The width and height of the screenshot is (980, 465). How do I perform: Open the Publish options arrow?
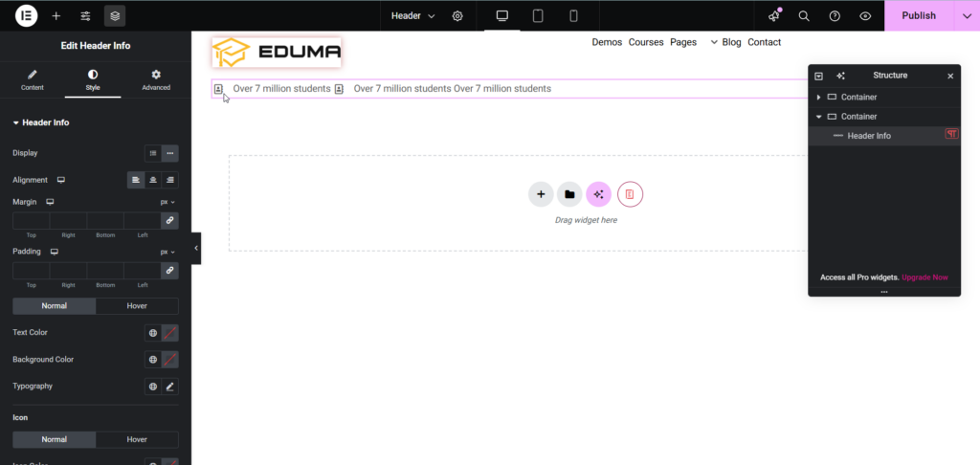[x=967, y=15]
